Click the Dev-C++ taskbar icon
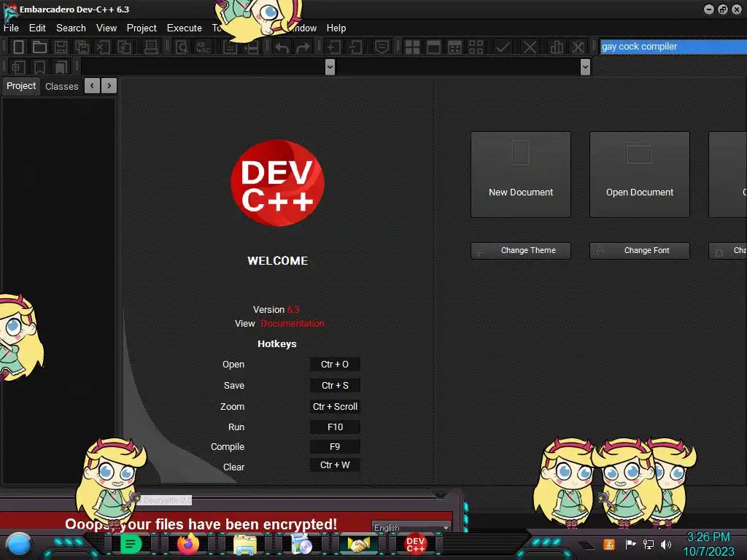Image resolution: width=747 pixels, height=560 pixels. pos(415,544)
